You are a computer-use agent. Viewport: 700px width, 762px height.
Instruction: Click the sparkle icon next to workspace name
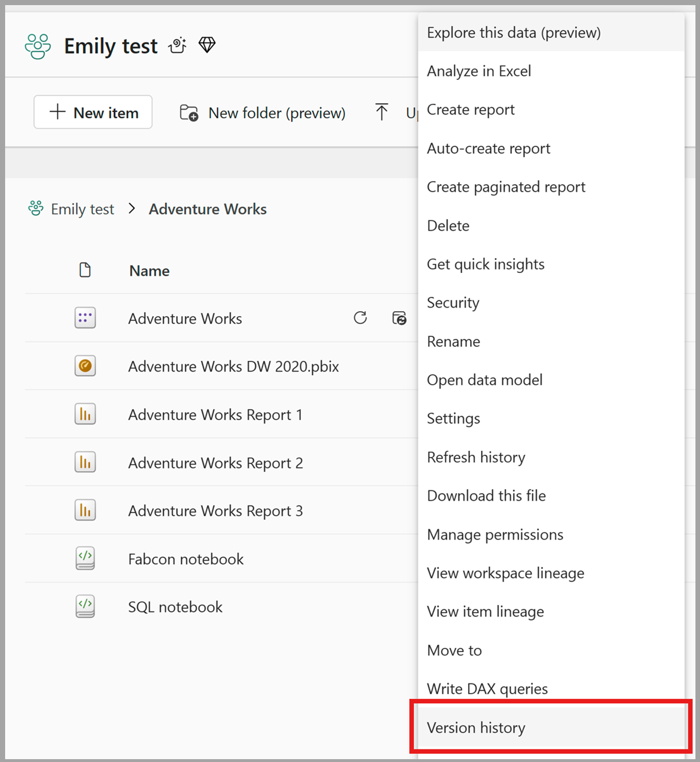177,46
